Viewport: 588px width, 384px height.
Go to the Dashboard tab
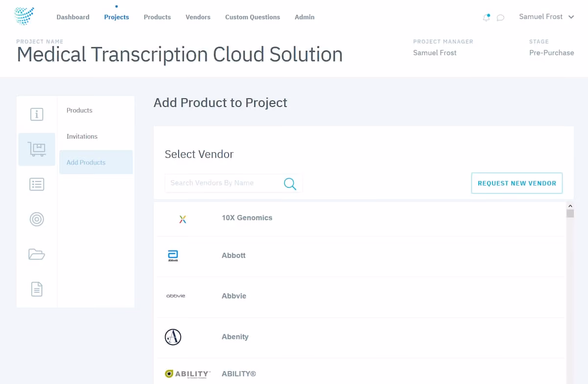click(x=73, y=17)
